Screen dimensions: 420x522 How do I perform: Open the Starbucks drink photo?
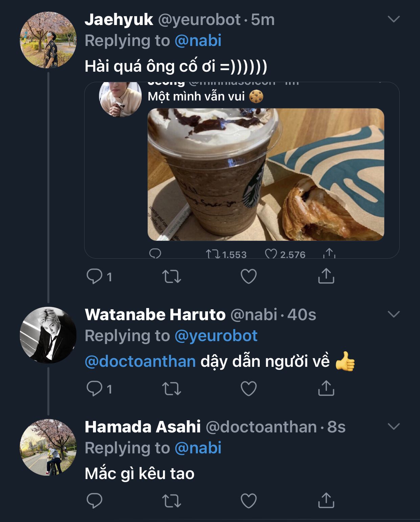tap(266, 174)
